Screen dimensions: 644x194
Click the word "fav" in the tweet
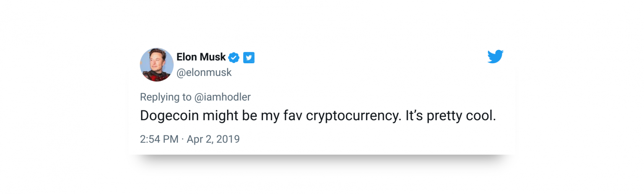291,116
